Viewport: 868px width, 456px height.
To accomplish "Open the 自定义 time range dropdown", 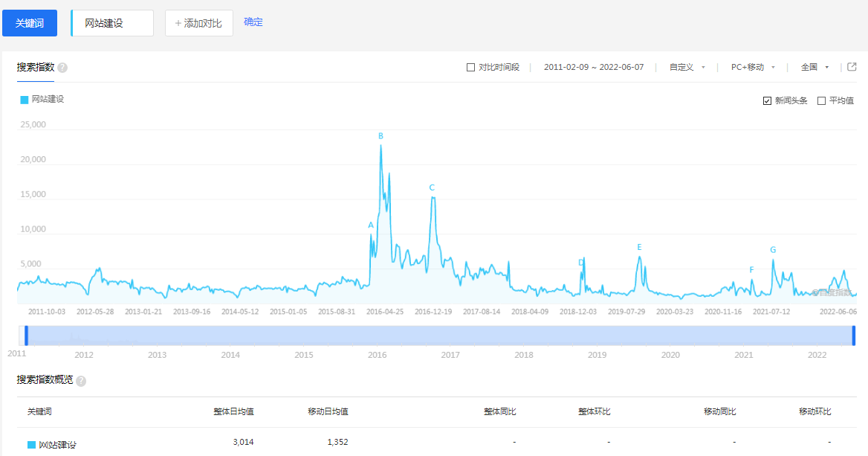I will [687, 68].
